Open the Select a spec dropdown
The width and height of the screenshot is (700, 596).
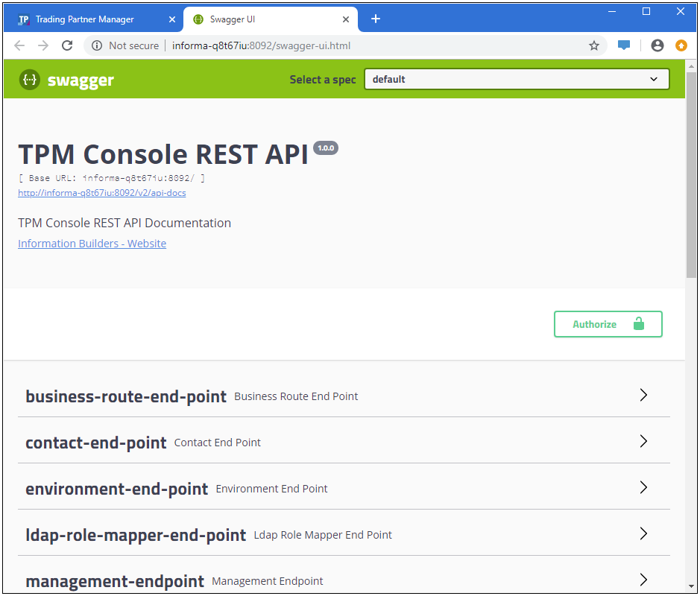tap(516, 79)
